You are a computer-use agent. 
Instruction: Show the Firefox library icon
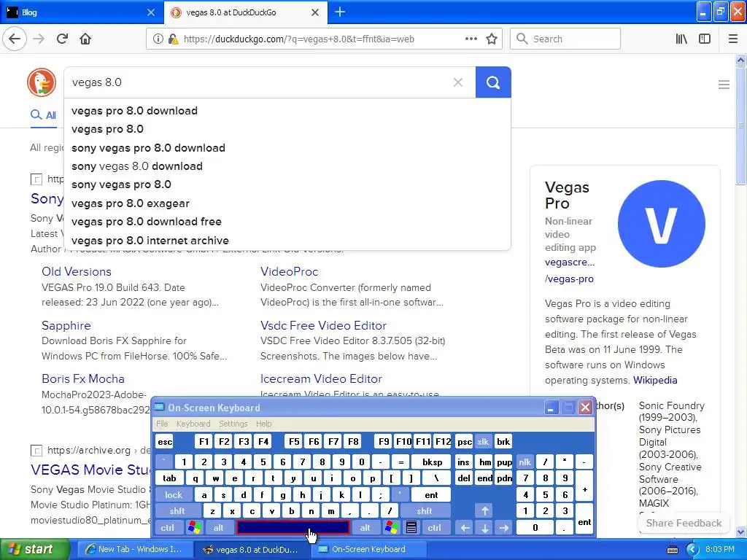click(x=682, y=39)
